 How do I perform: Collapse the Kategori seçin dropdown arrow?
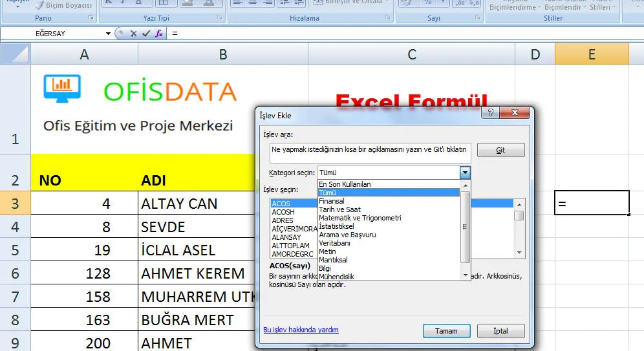465,173
